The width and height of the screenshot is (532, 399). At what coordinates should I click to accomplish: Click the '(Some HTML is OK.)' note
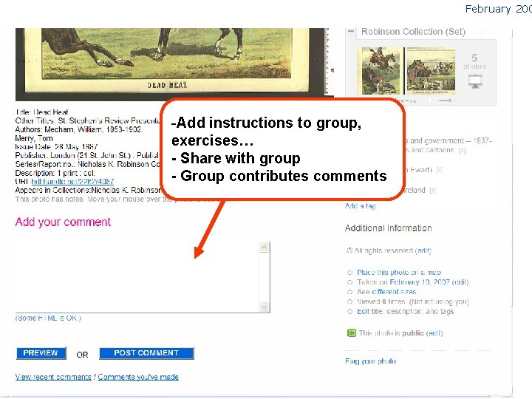pyautogui.click(x=48, y=318)
